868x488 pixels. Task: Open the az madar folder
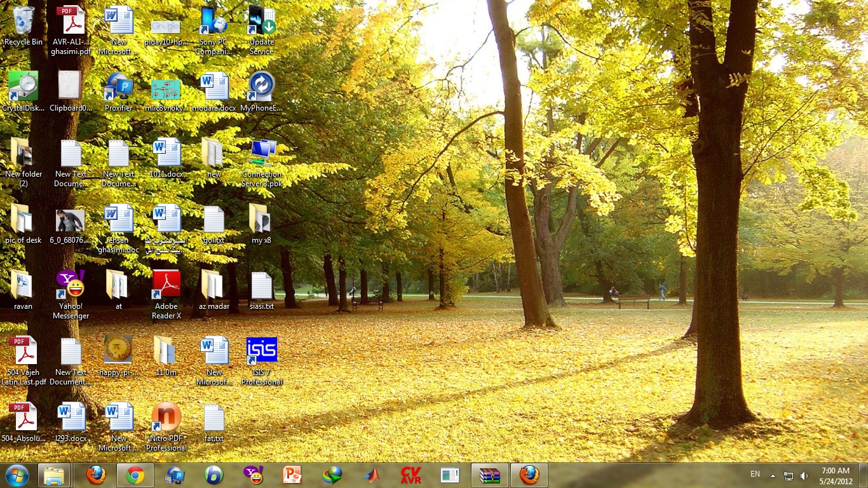(x=214, y=290)
